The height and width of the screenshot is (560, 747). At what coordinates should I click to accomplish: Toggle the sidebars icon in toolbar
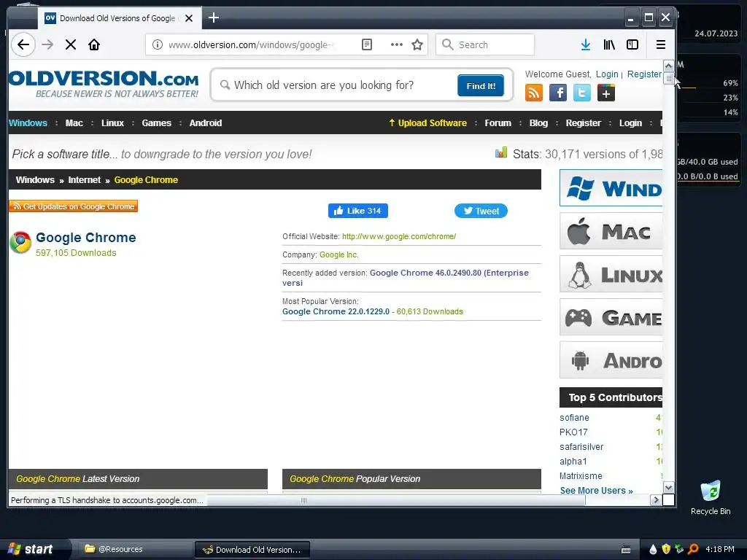point(632,44)
